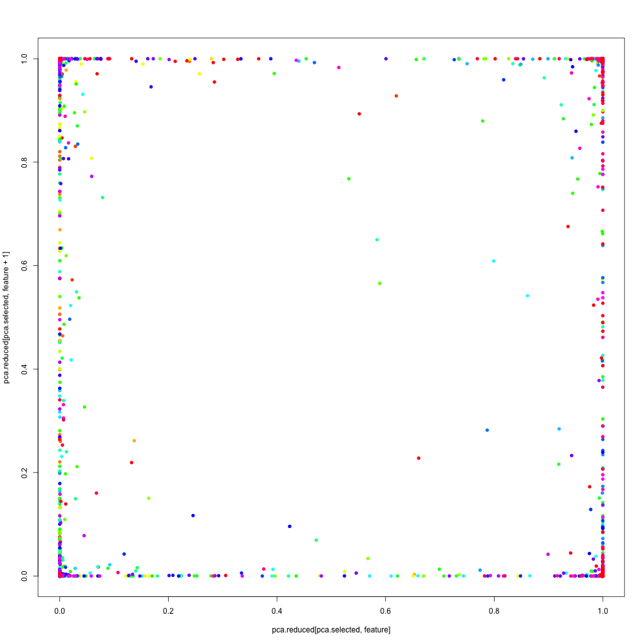The height and width of the screenshot is (644, 644).
Task: Click y-axis tick label 0.4
Action: tap(26, 369)
